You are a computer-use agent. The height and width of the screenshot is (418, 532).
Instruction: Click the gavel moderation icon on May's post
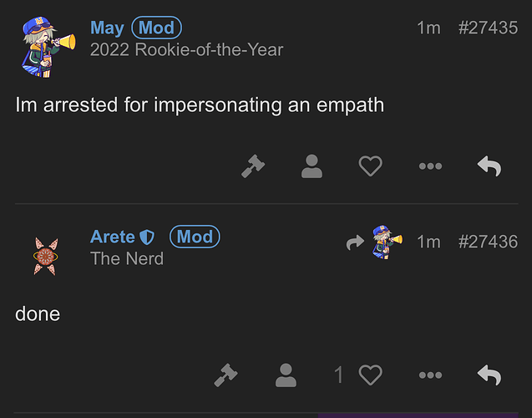(x=253, y=166)
